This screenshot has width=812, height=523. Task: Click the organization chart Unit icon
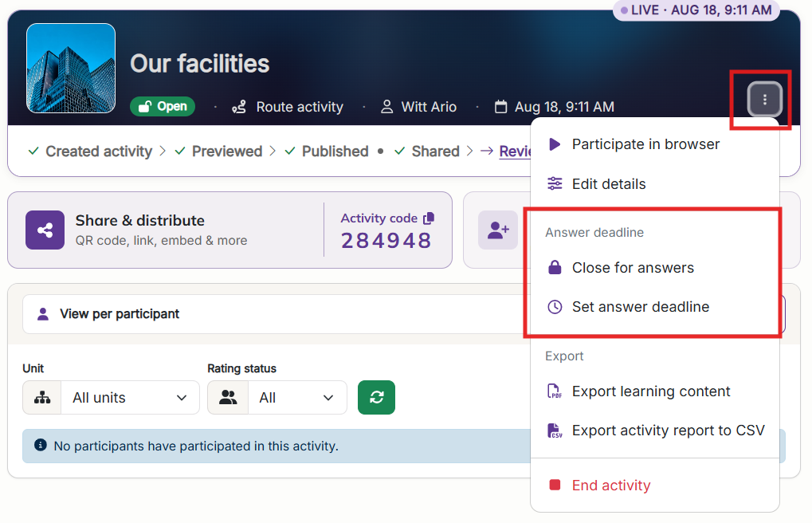click(x=42, y=398)
